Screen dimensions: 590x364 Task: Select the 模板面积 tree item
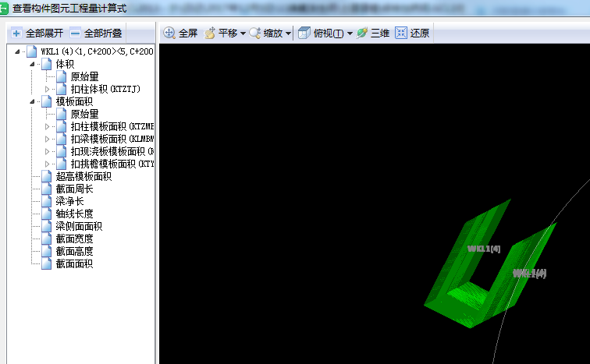74,101
